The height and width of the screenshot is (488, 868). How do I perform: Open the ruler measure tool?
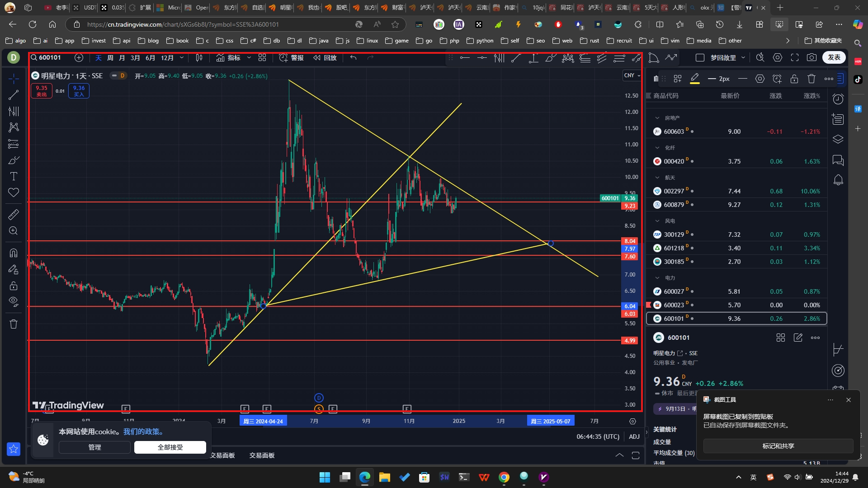14,214
